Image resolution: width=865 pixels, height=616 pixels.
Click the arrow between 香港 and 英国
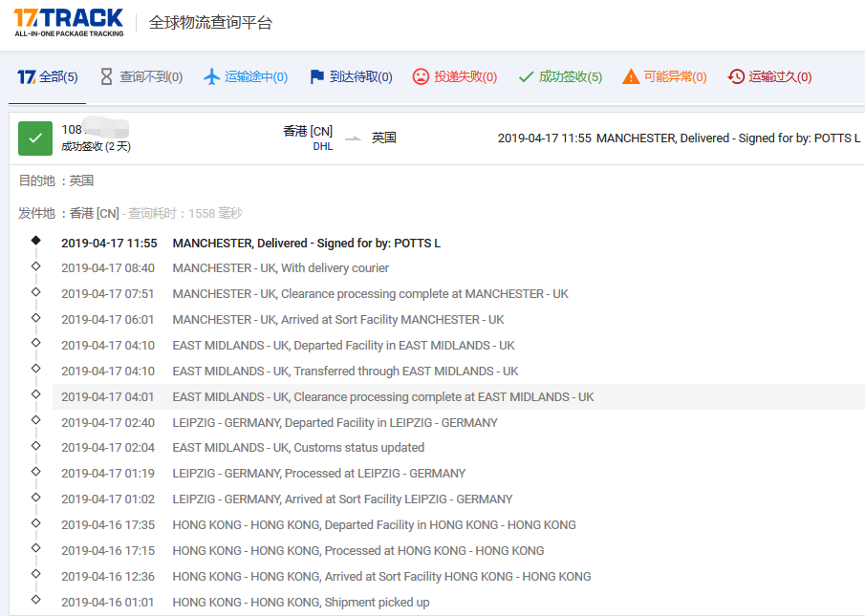pos(353,138)
